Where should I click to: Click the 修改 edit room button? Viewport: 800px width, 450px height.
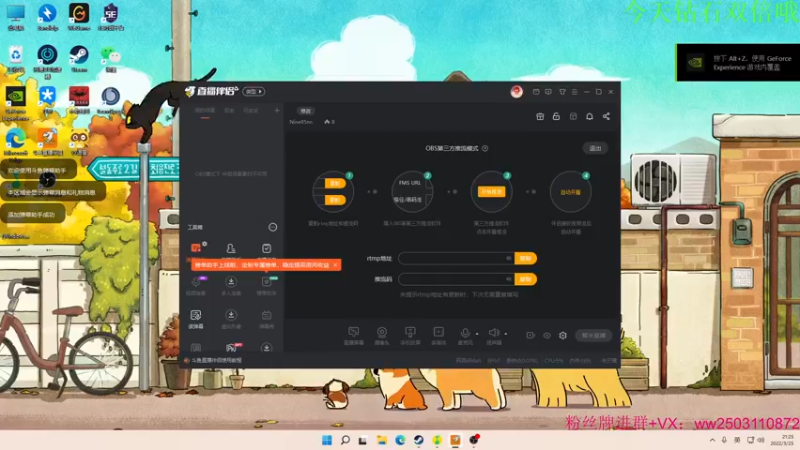tap(305, 111)
